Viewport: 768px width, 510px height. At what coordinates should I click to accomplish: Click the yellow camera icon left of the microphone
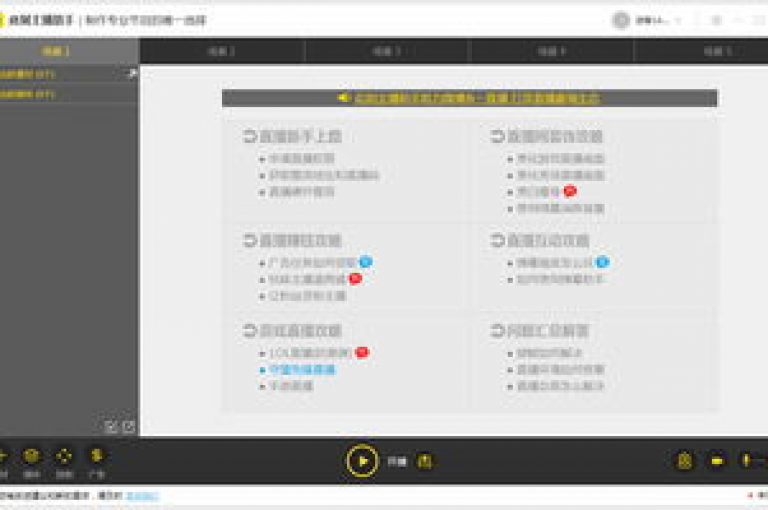coord(717,461)
